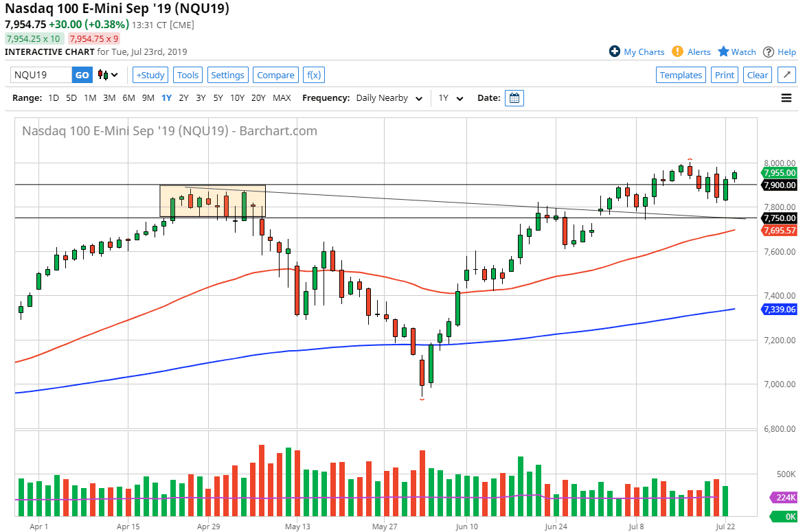Open the chart type dropdown chevron
Image resolution: width=805 pixels, height=532 pixels.
pyautogui.click(x=113, y=74)
